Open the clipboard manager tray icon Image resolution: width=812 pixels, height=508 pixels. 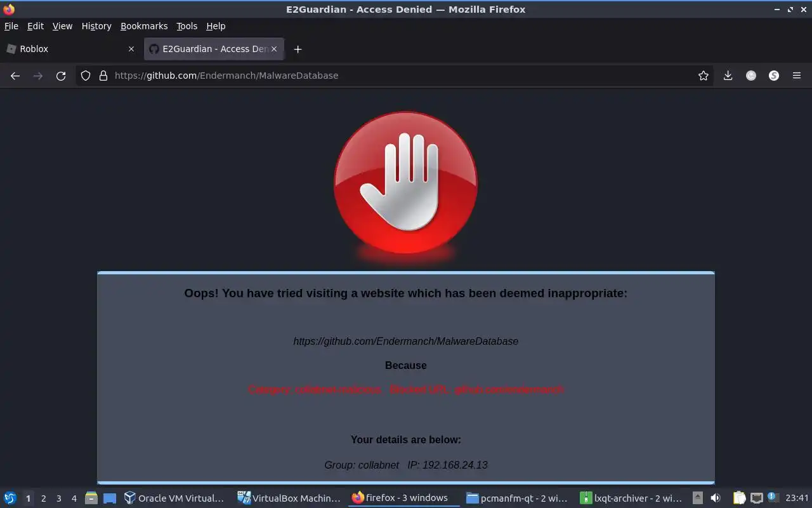point(739,498)
